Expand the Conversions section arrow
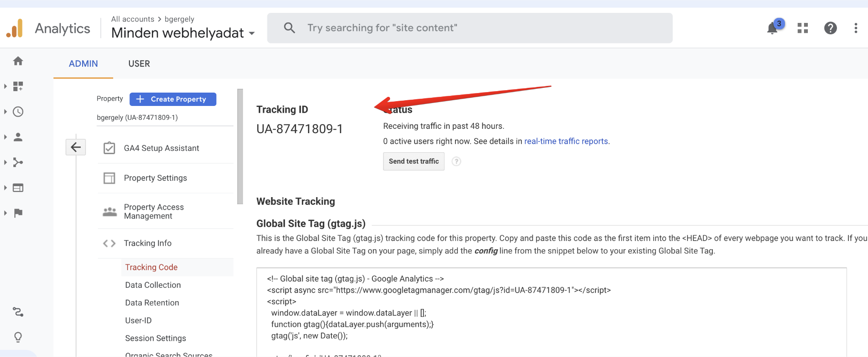The image size is (868, 357). [x=5, y=213]
